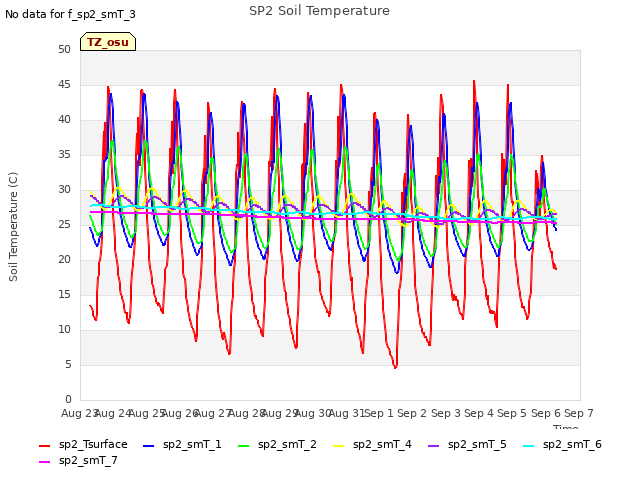The width and height of the screenshot is (640, 480).
Task: Click the Aug 23 x-axis tick label
Action: (x=80, y=413)
